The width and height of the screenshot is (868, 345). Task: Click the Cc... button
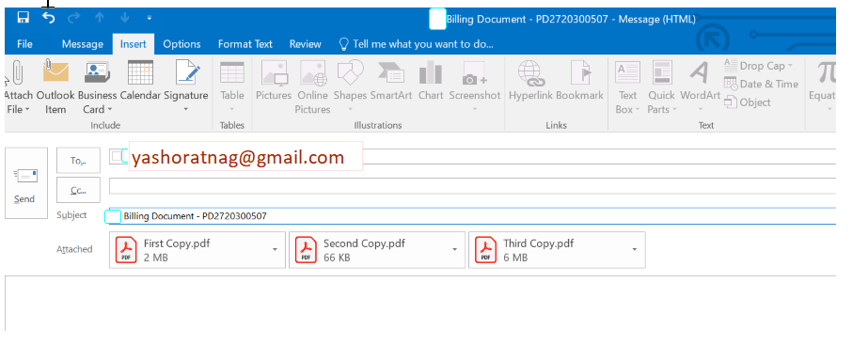[79, 190]
